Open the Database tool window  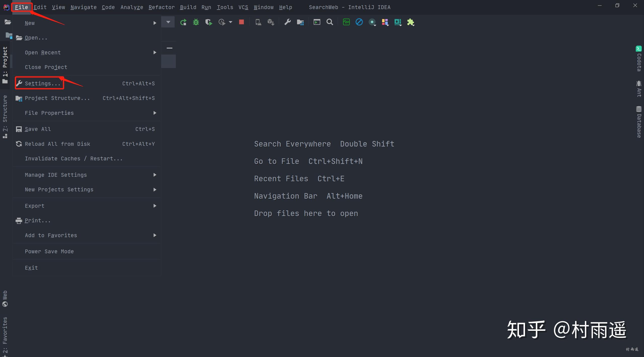pyautogui.click(x=639, y=122)
